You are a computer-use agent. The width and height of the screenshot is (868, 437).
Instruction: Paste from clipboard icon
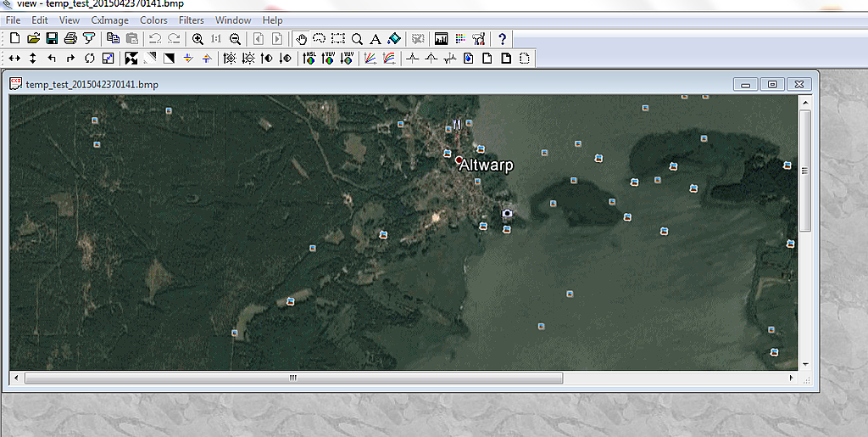coord(131,39)
